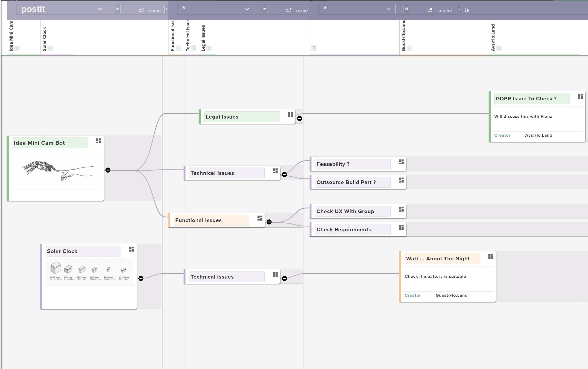Screen dimensions: 588x369
Task: Open the grid icon on Functional Issues card
Action: [260, 218]
